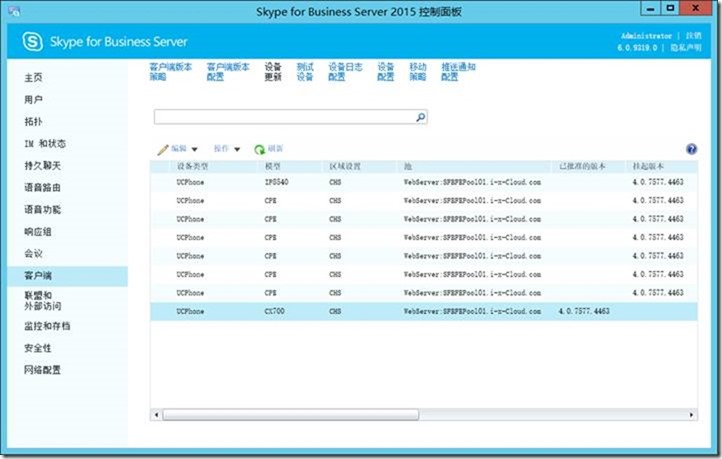The height and width of the screenshot is (459, 722).
Task: Sort by the 挂起版本 column header
Action: [648, 166]
